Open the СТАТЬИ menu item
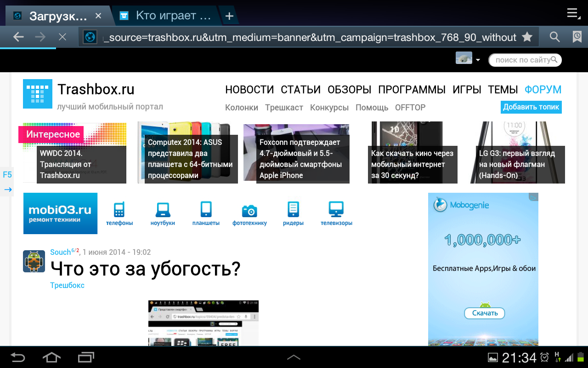 pyautogui.click(x=301, y=90)
